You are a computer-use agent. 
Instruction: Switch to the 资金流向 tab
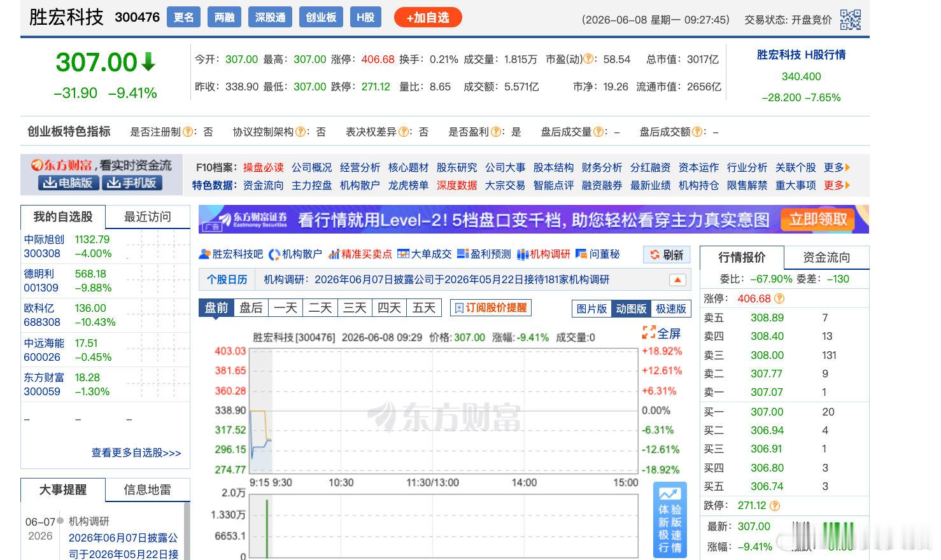(x=826, y=258)
